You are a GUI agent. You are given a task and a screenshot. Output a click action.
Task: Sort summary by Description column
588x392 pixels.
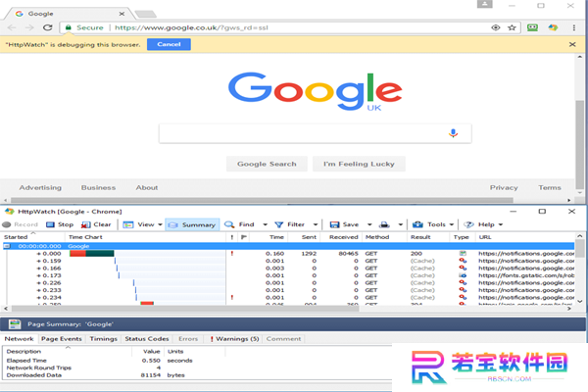coord(24,352)
